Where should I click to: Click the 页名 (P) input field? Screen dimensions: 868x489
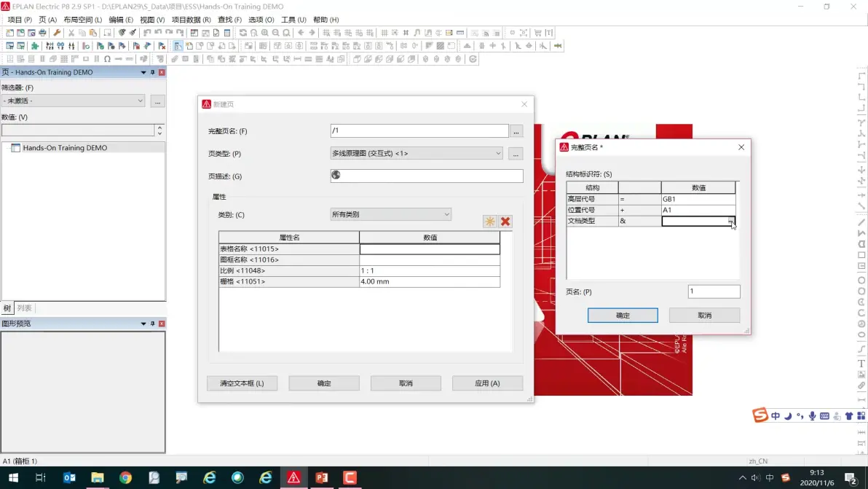click(714, 292)
